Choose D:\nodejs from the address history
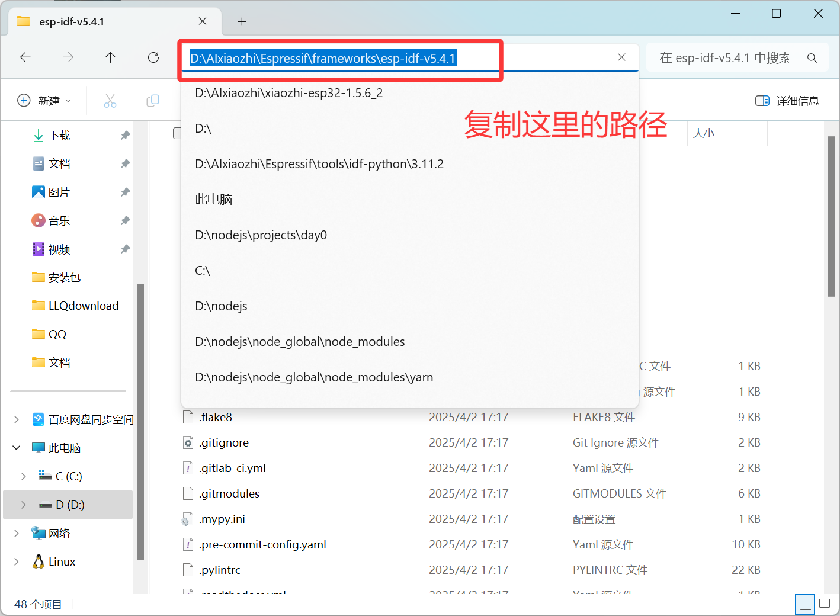840x616 pixels. tap(410, 306)
